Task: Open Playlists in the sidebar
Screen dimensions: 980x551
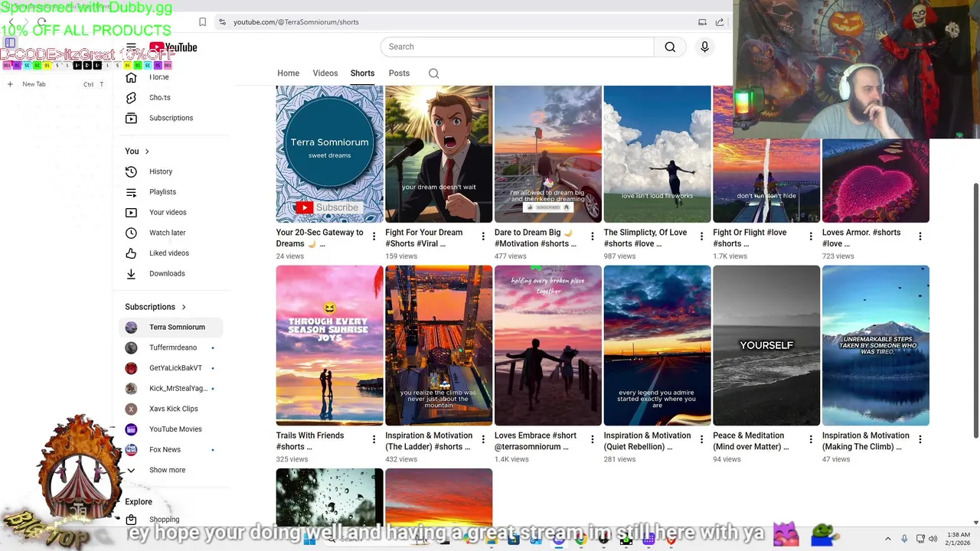Action: click(x=162, y=192)
